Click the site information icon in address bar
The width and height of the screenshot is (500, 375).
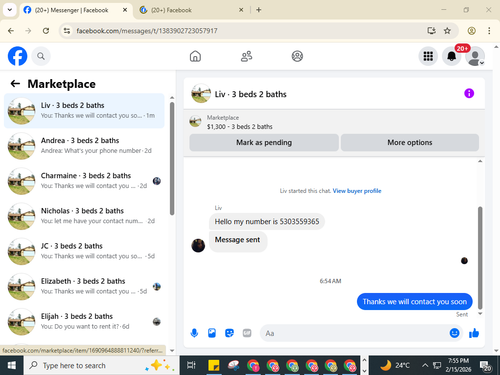pos(67,31)
